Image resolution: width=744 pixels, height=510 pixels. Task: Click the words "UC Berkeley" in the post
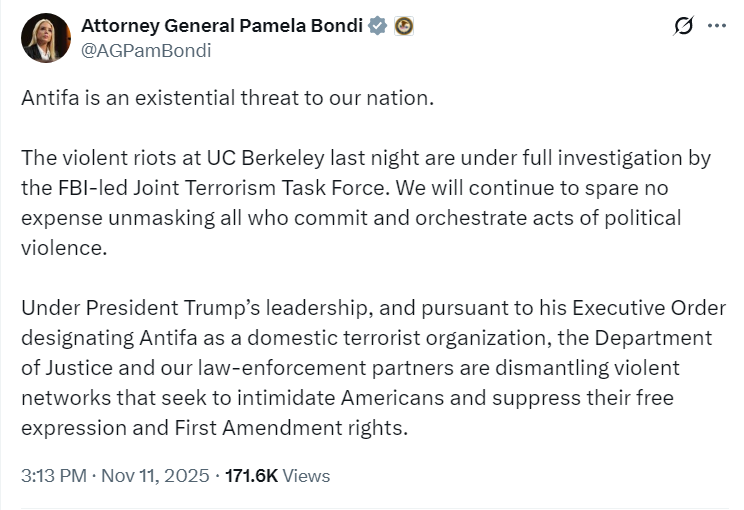click(x=256, y=158)
